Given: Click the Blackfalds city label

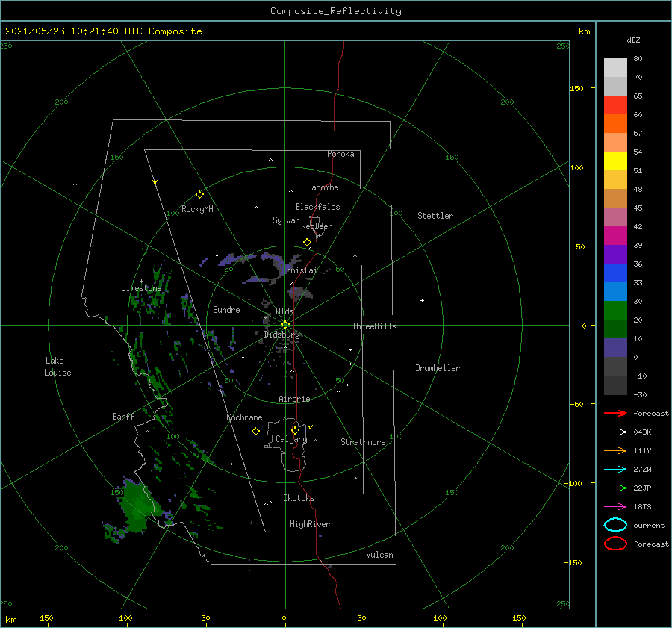Looking at the screenshot, I should click(x=317, y=207).
